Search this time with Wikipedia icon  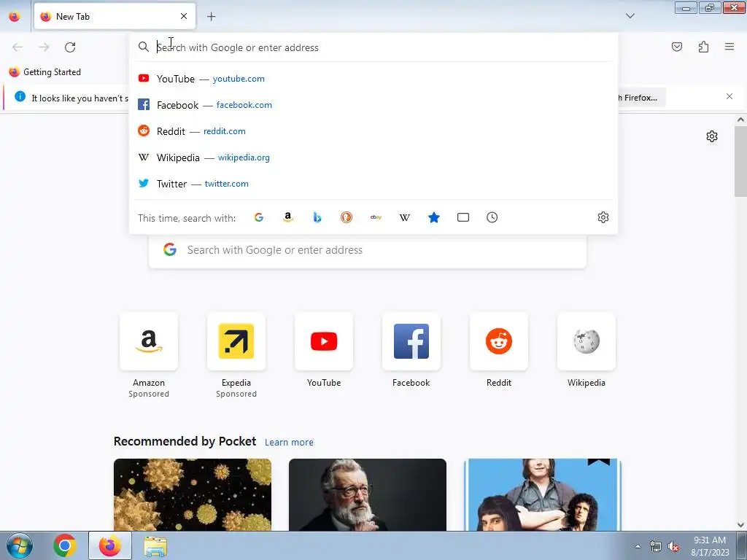point(404,217)
